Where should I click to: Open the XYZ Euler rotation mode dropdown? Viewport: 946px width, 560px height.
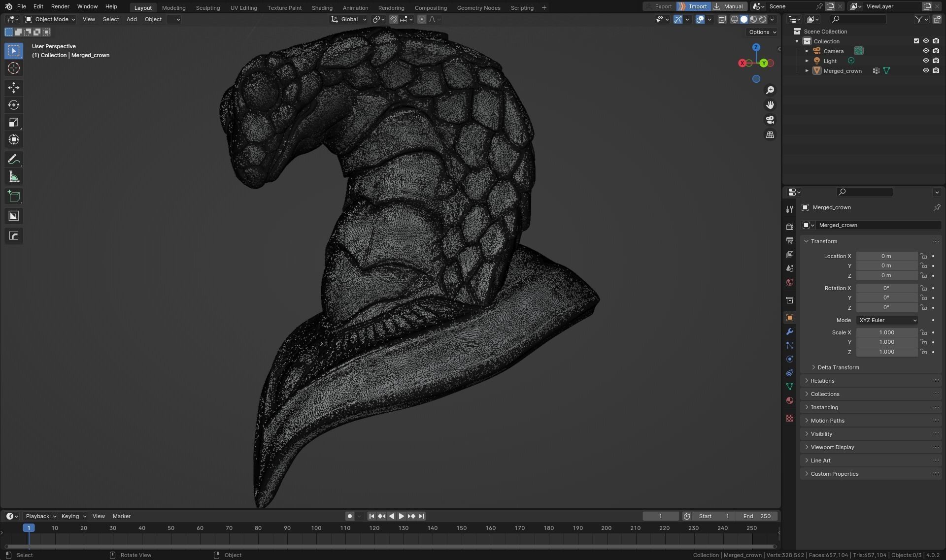(x=887, y=320)
